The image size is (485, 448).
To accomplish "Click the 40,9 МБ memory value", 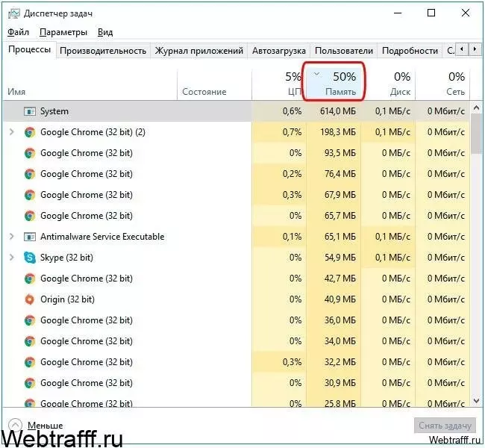I will pos(340,299).
